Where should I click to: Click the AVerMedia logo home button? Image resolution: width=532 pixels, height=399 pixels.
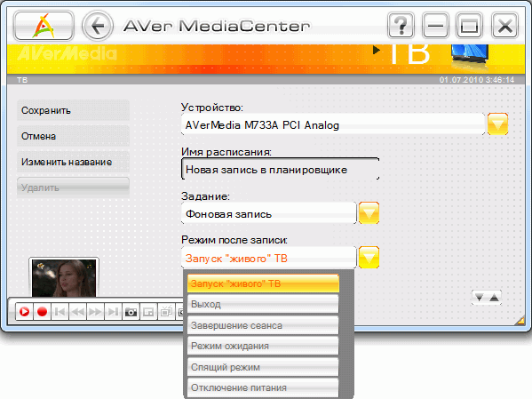tap(44, 26)
